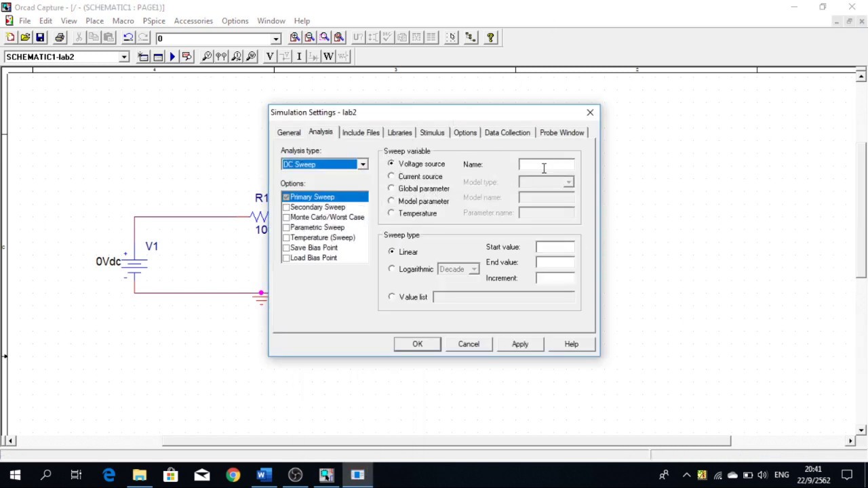Switch to the General tab
868x488 pixels.
[x=289, y=133]
